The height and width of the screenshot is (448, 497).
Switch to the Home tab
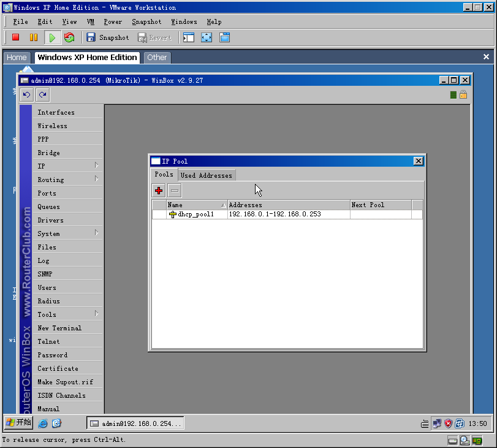click(x=17, y=58)
